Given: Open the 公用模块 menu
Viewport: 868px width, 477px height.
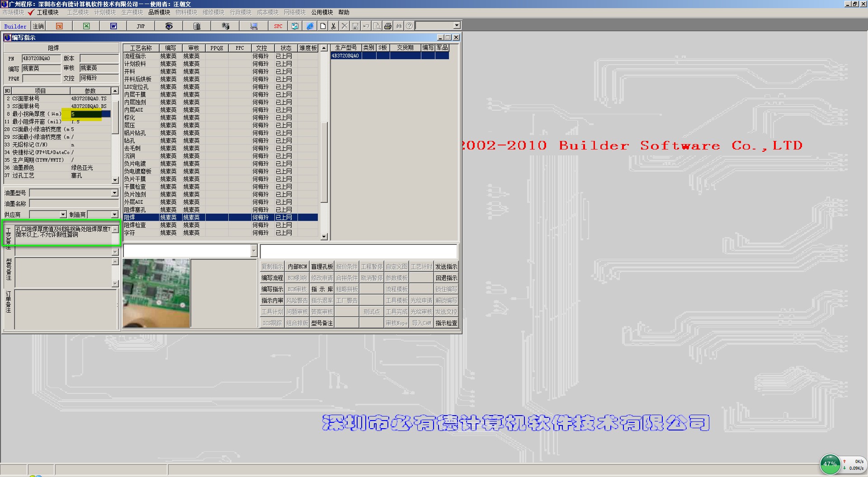Looking at the screenshot, I should 322,12.
